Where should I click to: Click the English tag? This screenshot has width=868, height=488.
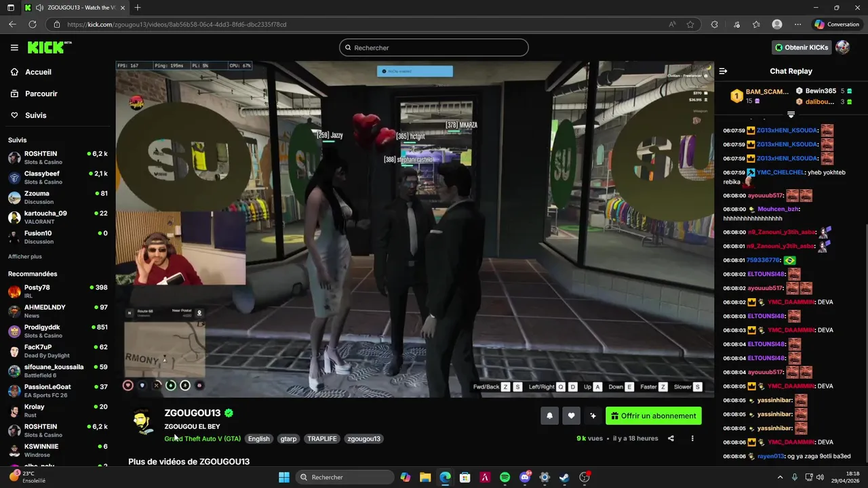pos(258,439)
